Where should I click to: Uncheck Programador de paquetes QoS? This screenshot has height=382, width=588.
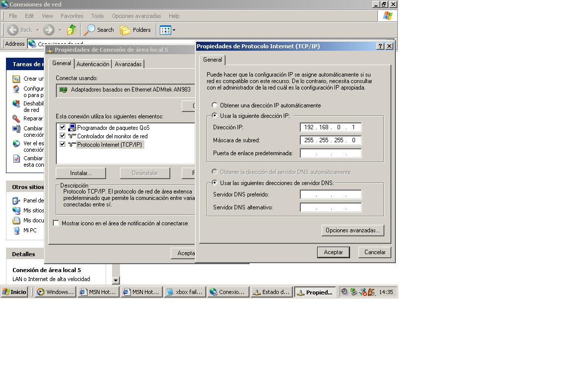(x=63, y=127)
